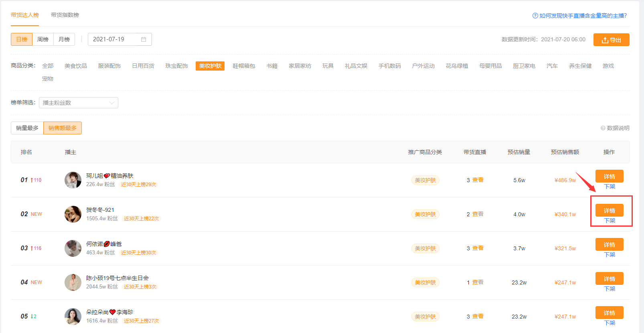Image resolution: width=644 pixels, height=333 pixels.
Task: Click 下架 for 朵拉朵尚李海珍
Action: (610, 323)
